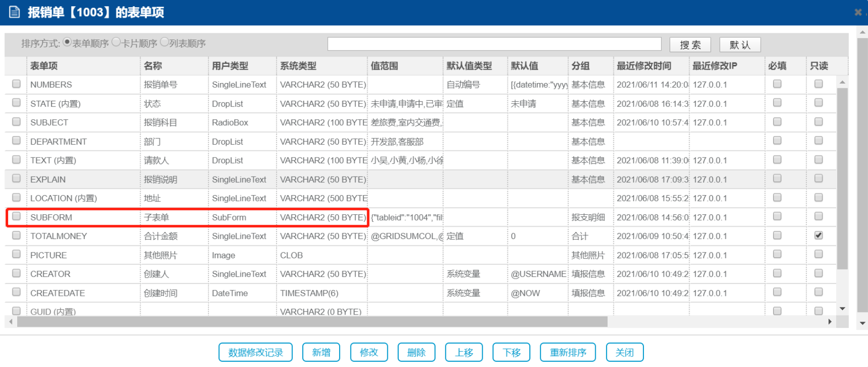Focus the search text field
The width and height of the screenshot is (868, 367).
494,44
